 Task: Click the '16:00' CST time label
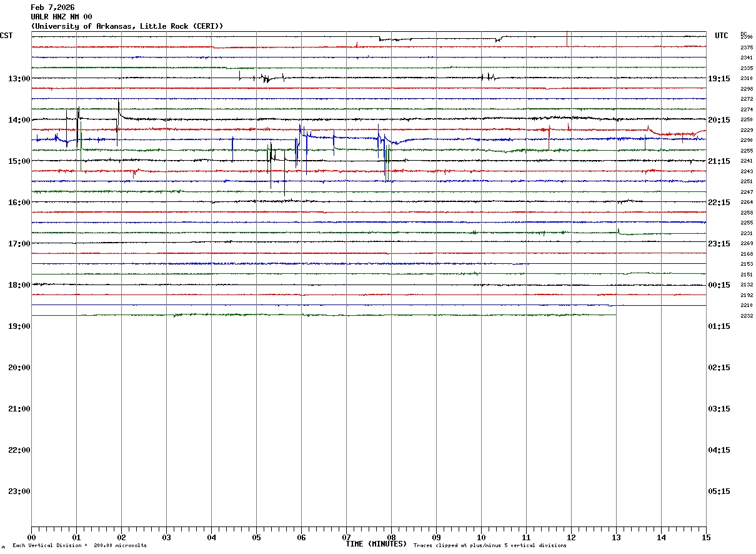pyautogui.click(x=19, y=203)
